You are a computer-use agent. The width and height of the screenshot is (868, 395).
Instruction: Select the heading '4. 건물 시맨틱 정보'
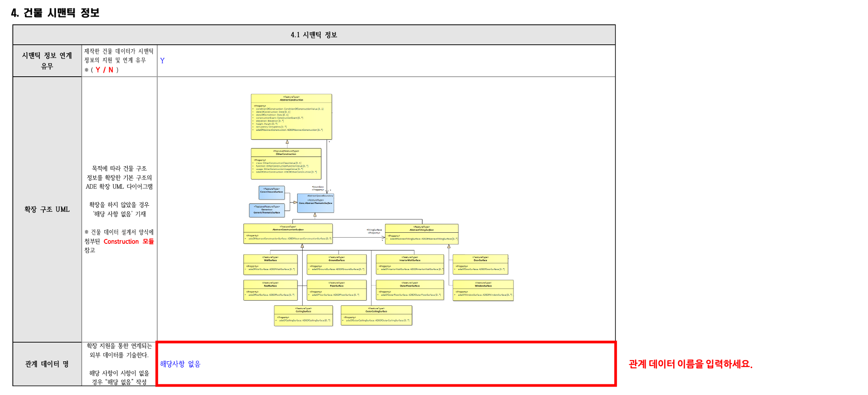click(55, 13)
